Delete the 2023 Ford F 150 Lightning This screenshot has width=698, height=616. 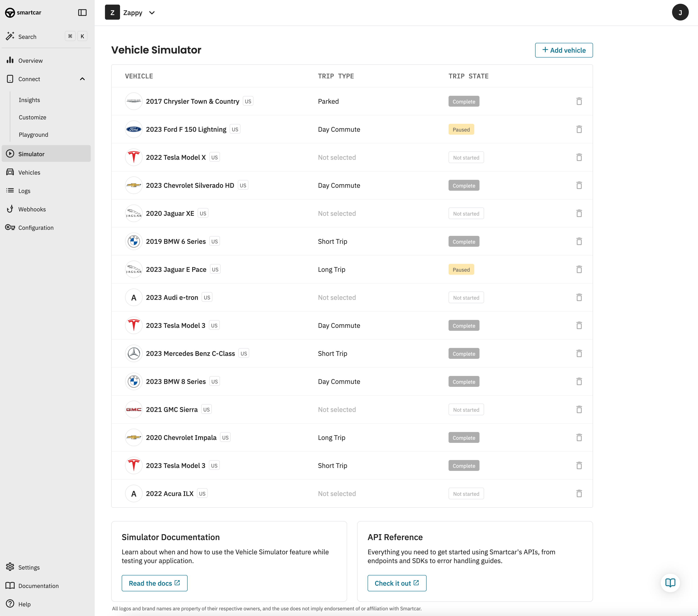point(579,129)
